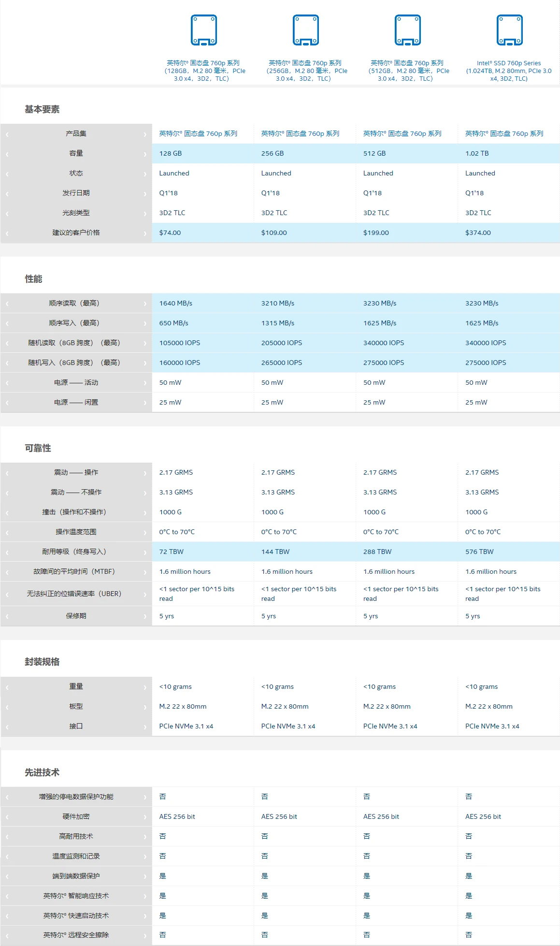Click the SSD icon above the 512GB 760p product

407,30
